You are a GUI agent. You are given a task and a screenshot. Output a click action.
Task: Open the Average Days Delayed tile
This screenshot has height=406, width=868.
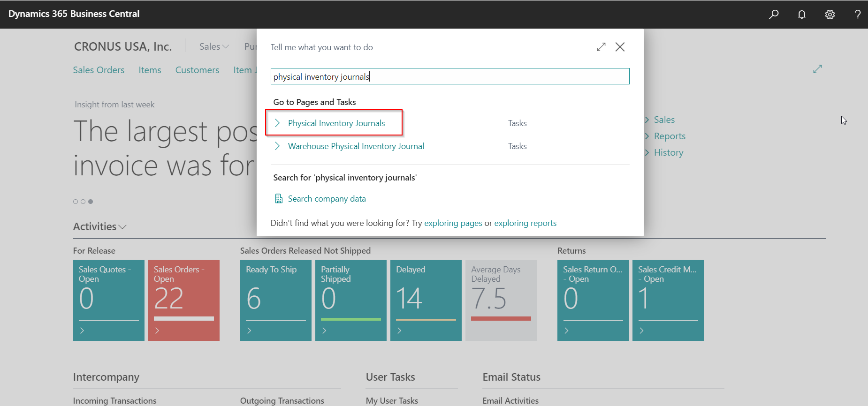point(501,300)
